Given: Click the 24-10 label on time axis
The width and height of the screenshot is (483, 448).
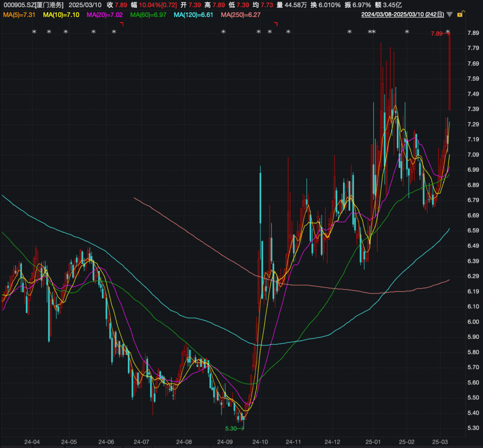Looking at the screenshot, I should pos(261,442).
